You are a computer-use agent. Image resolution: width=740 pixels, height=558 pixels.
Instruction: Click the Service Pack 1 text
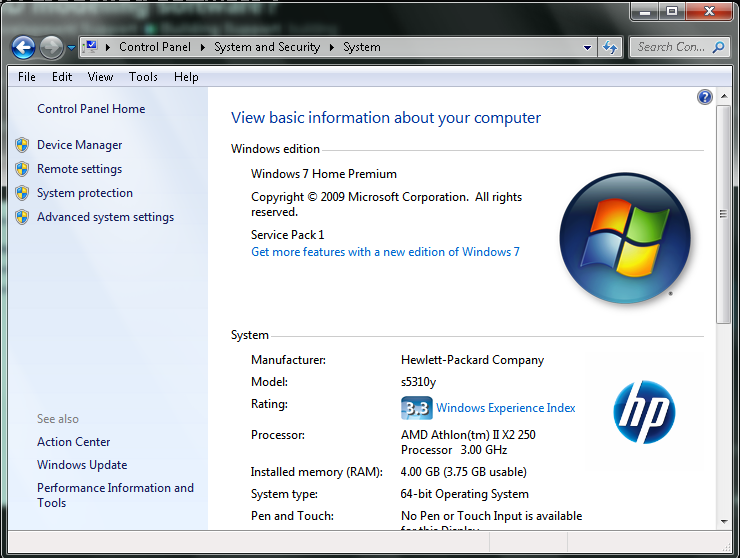287,235
